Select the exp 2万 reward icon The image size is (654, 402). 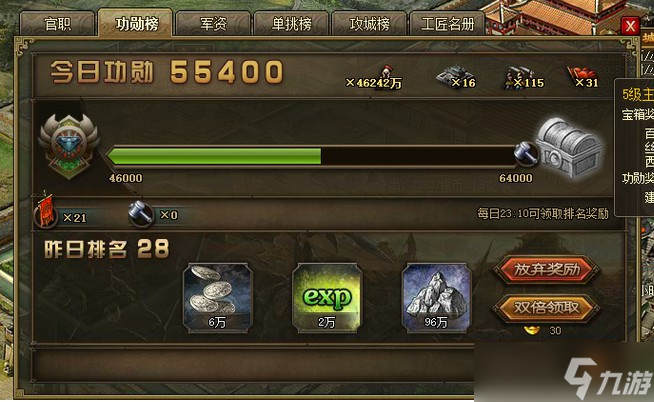tap(327, 298)
